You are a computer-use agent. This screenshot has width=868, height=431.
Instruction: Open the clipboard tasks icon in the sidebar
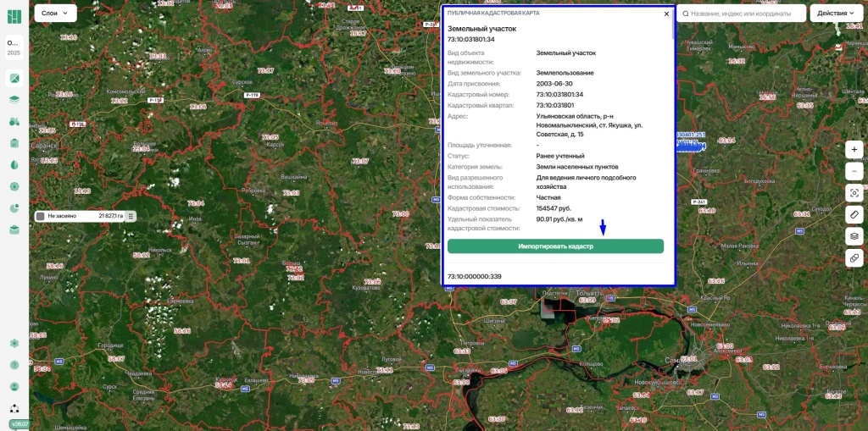pos(14,143)
